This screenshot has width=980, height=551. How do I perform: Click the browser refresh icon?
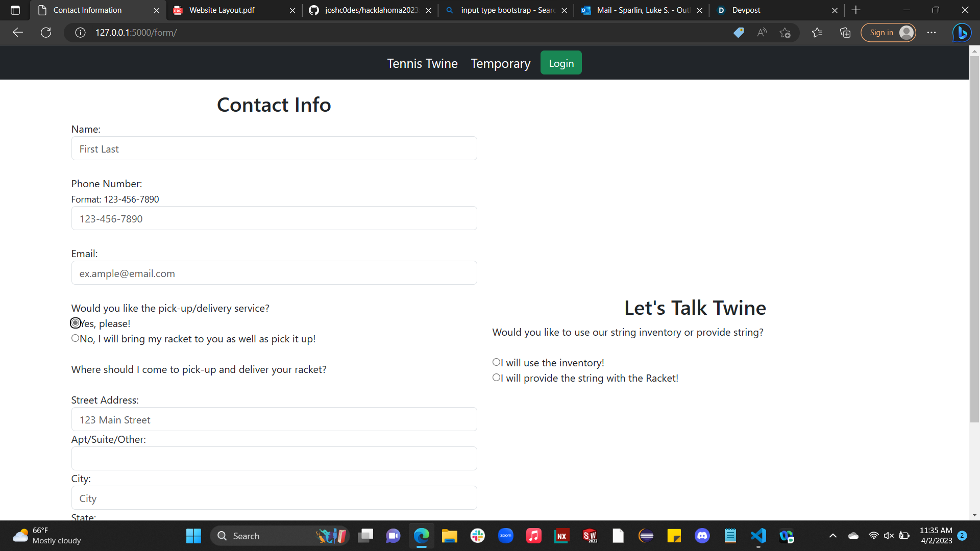(x=46, y=33)
